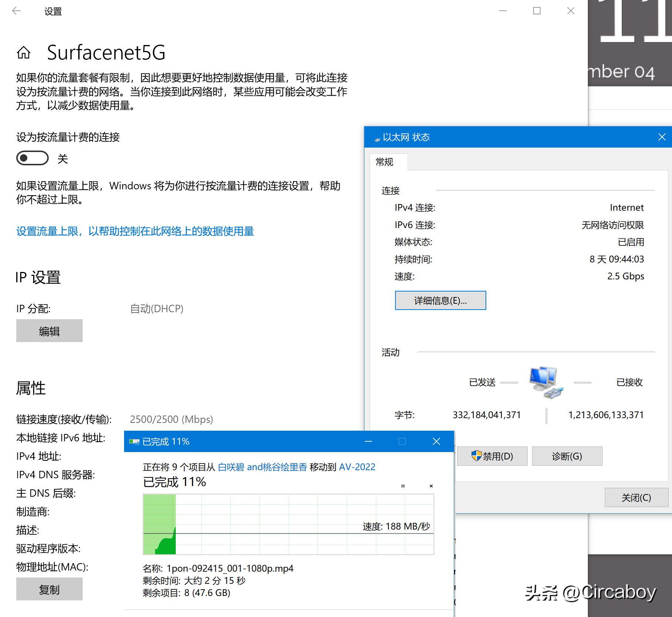Cancel the file copy via the X icon
The image size is (672, 617).
tap(431, 486)
